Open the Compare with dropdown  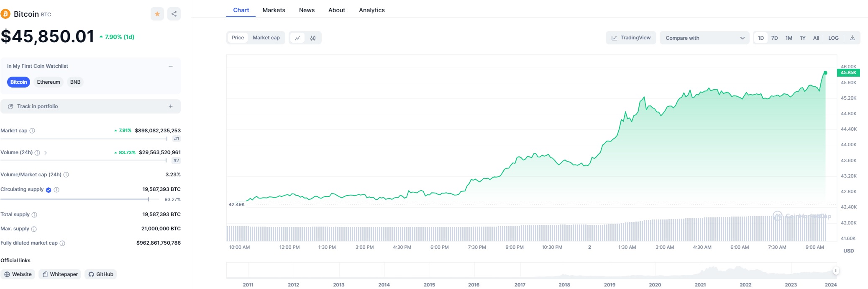(x=704, y=38)
